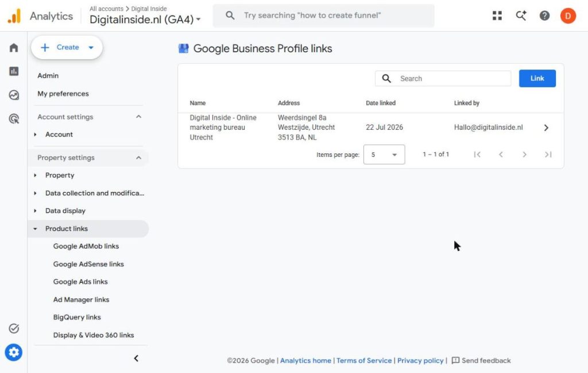Collapse the Product links item
Image resolution: width=588 pixels, height=373 pixels.
(35, 229)
